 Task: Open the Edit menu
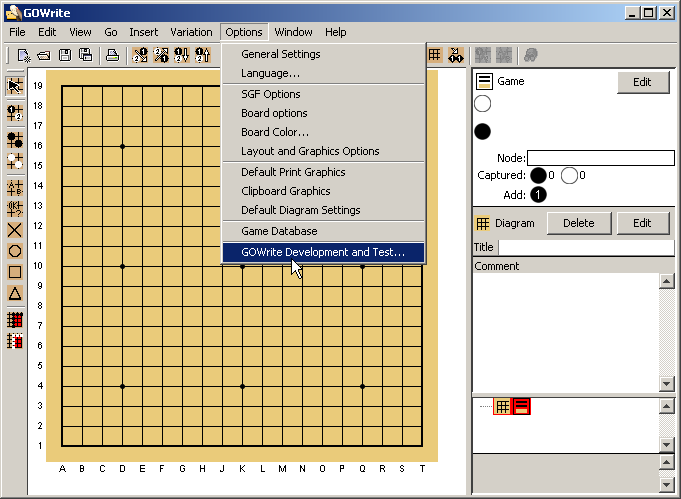pyautogui.click(x=47, y=32)
